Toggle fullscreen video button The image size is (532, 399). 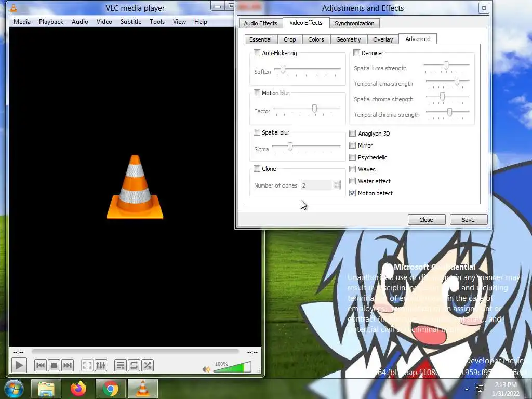tap(87, 365)
